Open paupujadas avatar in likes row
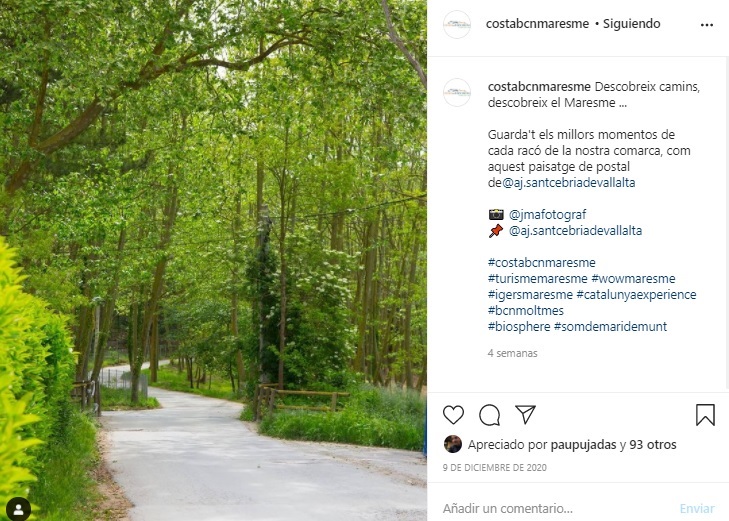Image resolution: width=729 pixels, height=521 pixels. click(453, 444)
